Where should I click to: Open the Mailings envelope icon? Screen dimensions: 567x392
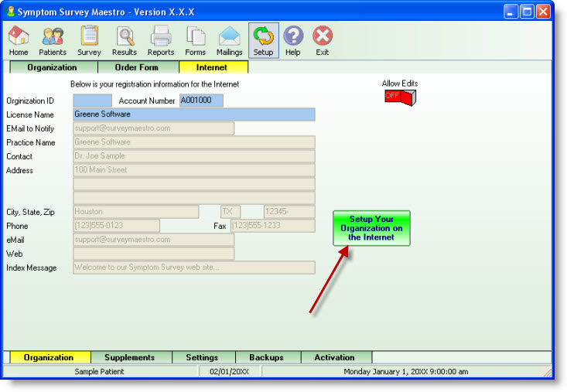(x=229, y=40)
